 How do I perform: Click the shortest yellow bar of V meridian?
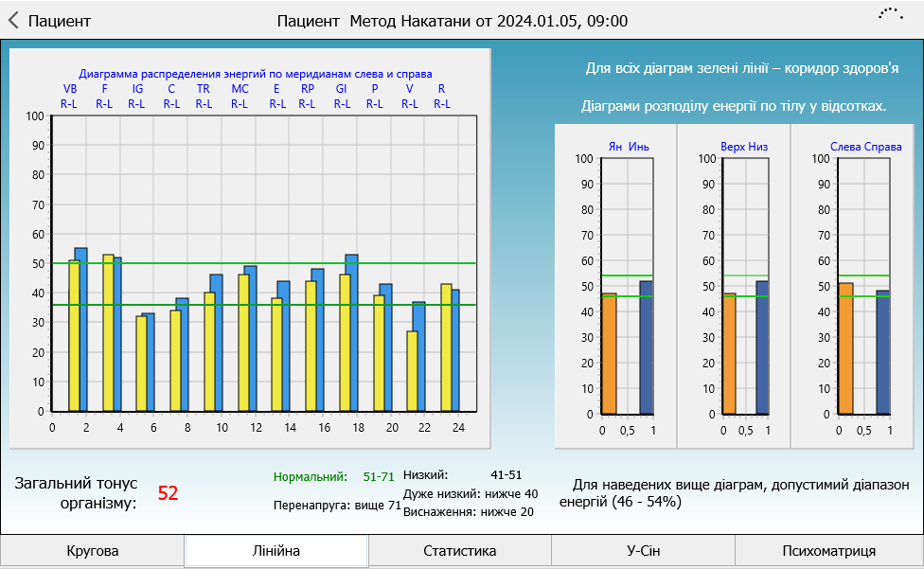(412, 371)
